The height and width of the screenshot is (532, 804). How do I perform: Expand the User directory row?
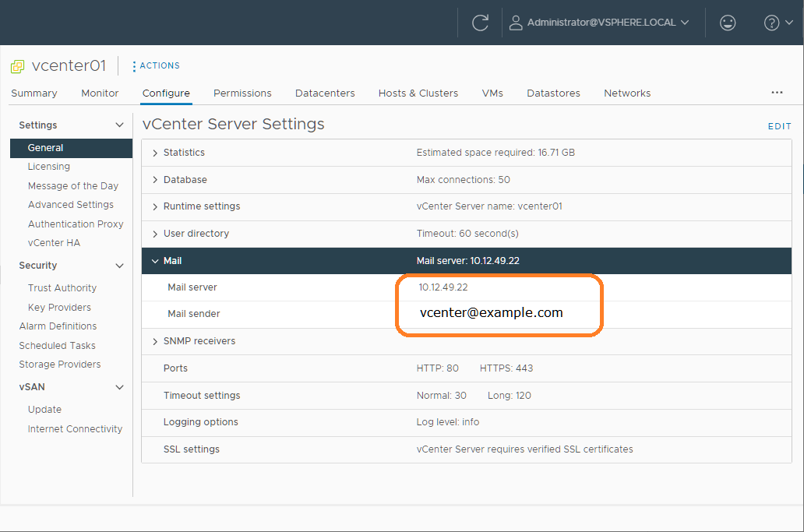click(155, 234)
